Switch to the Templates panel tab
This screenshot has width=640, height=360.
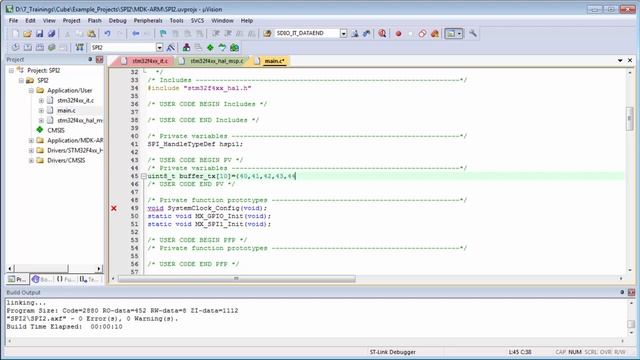coord(89,279)
